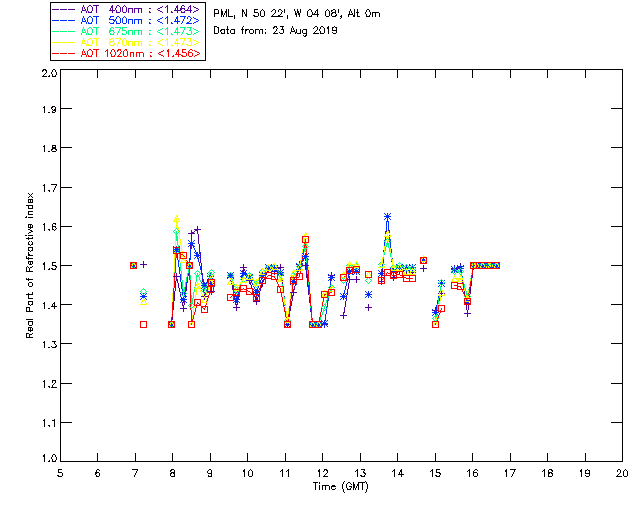The image size is (640, 512).
Task: Click the x-axis label 8
Action: (173, 473)
